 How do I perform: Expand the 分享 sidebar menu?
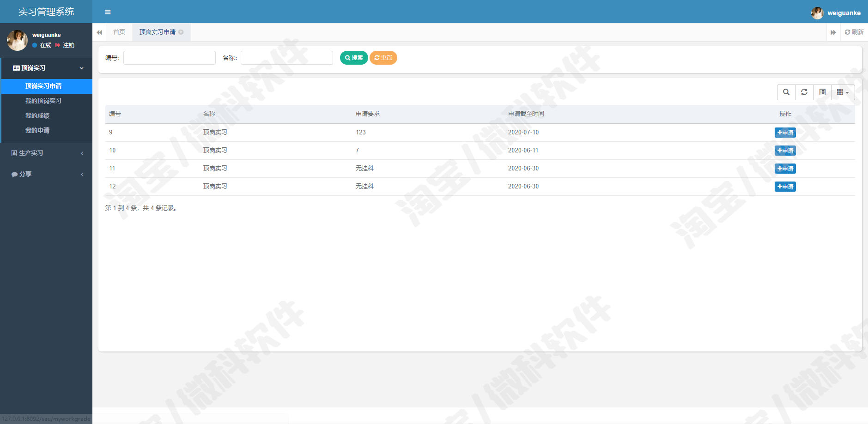[x=46, y=174]
